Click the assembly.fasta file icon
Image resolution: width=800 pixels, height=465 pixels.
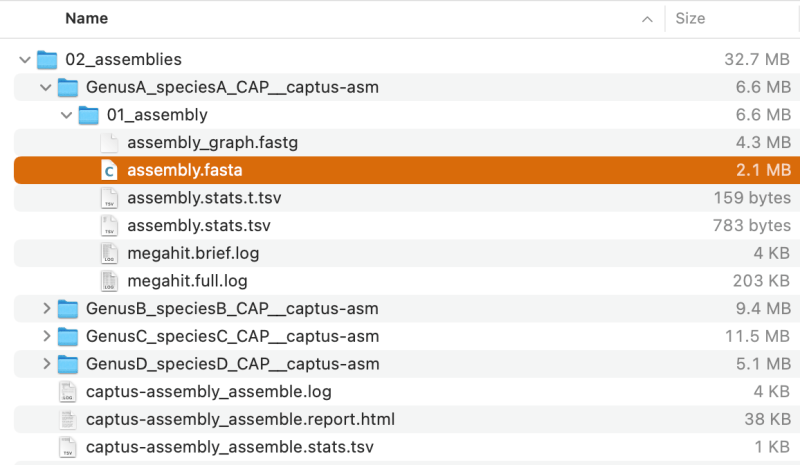(109, 170)
